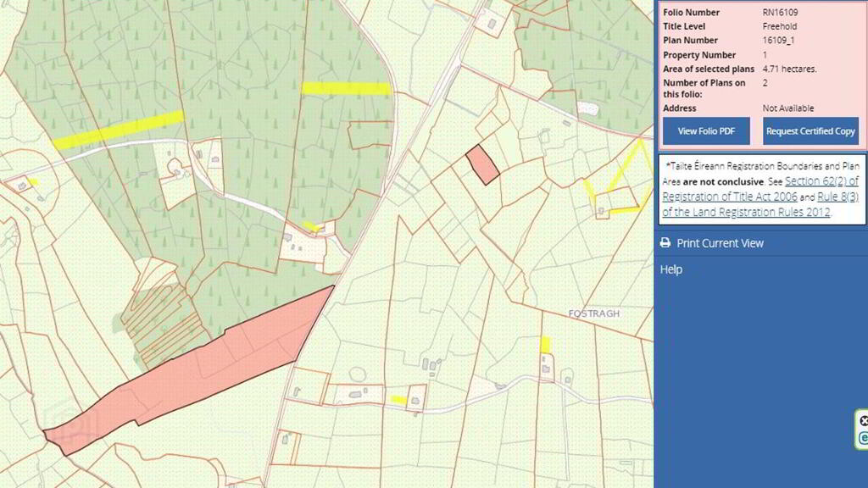Click the small yellow rectangle below FOSTRAGH label

[x=545, y=344]
